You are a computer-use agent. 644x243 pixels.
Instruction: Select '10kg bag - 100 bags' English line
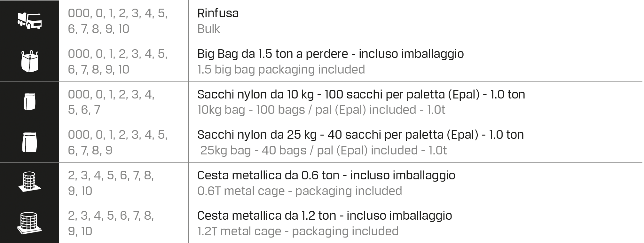(321, 110)
